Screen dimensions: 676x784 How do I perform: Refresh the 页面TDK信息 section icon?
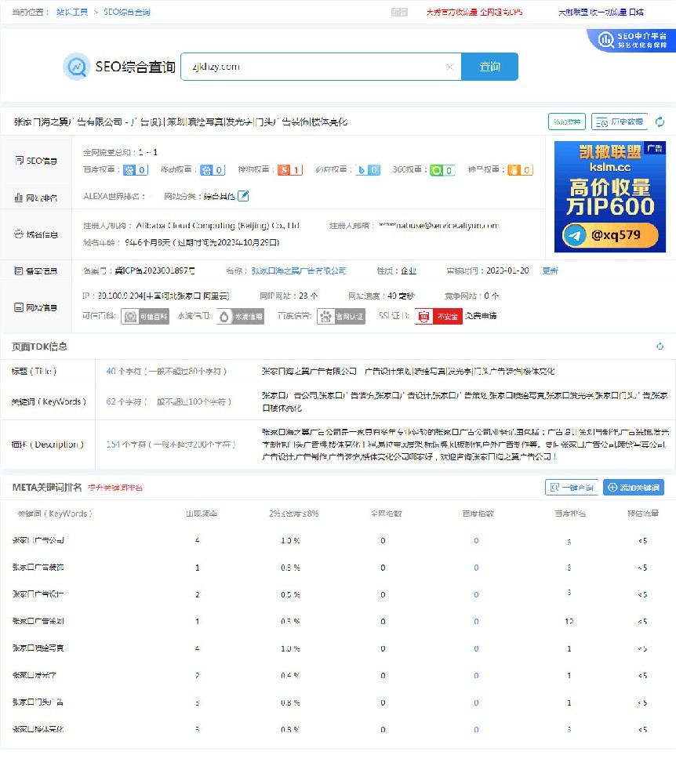(660, 345)
